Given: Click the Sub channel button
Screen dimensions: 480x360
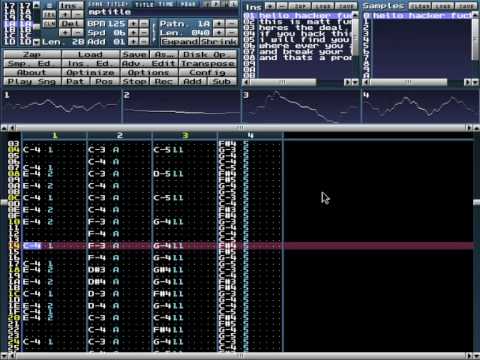Looking at the screenshot, I should 222,81.
